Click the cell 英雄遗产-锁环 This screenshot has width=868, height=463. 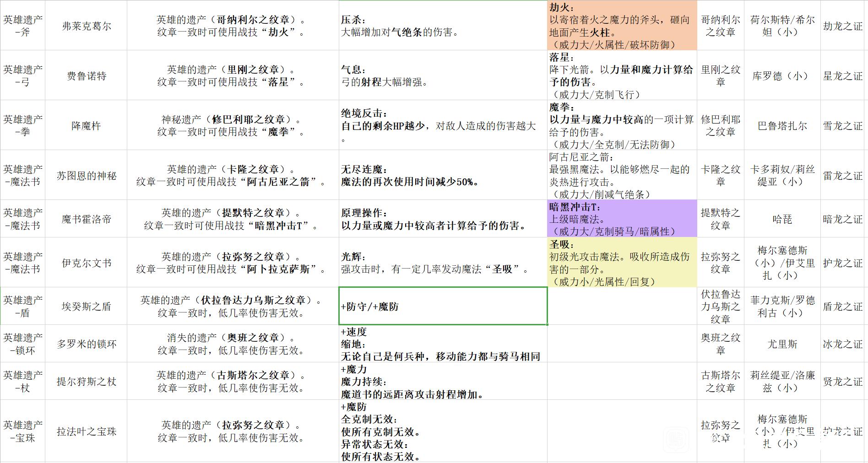coord(22,344)
